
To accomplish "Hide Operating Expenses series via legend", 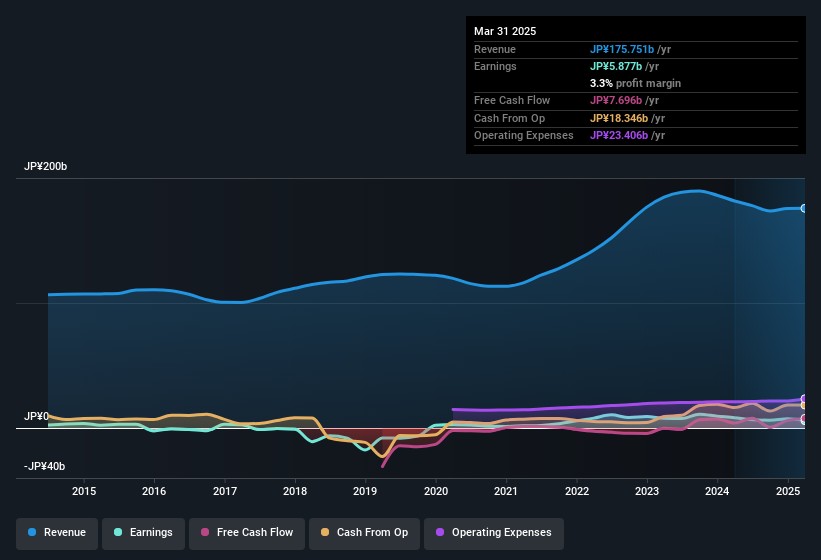I will pyautogui.click(x=493, y=533).
